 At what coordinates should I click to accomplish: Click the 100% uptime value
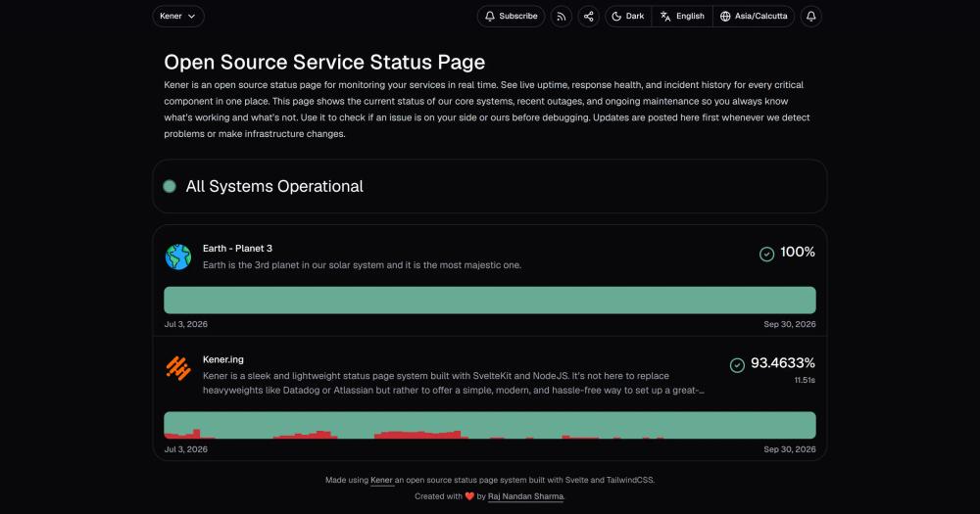(798, 252)
